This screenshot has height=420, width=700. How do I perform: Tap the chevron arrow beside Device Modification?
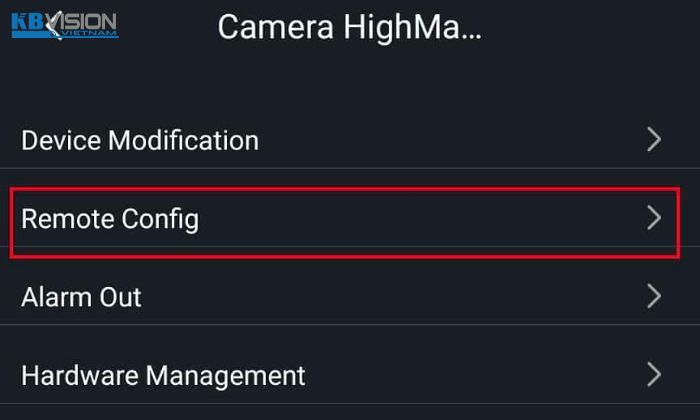[654, 140]
